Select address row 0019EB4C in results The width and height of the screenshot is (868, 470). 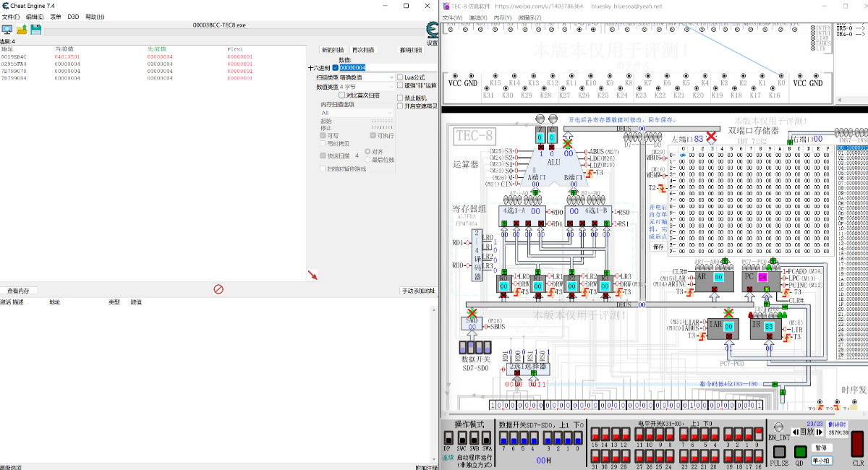pos(153,56)
